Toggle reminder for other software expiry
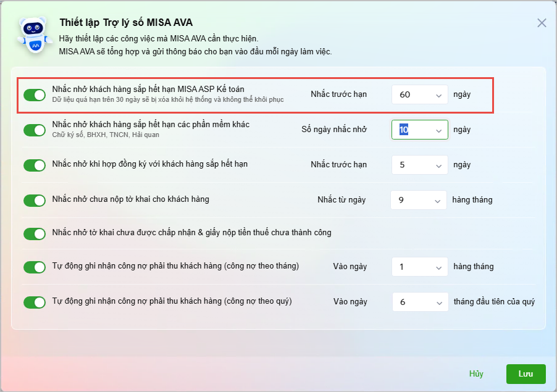This screenshot has height=392, width=557. [x=35, y=130]
